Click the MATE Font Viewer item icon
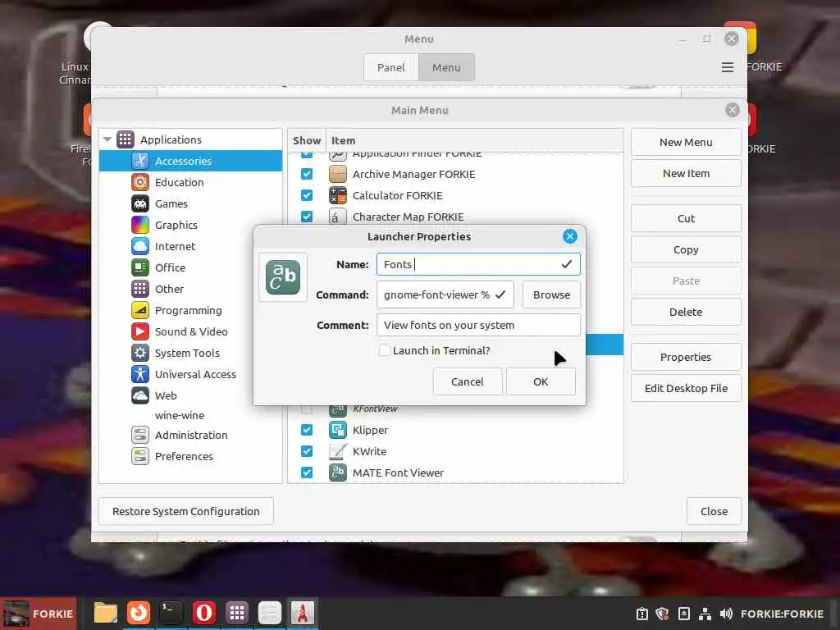 [x=337, y=472]
